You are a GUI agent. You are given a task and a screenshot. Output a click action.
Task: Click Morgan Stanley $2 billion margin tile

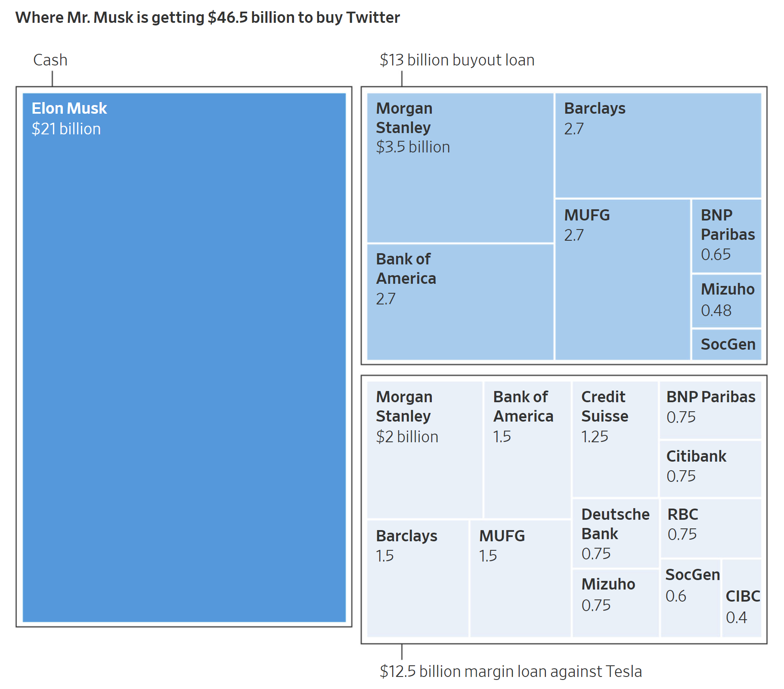click(x=425, y=450)
